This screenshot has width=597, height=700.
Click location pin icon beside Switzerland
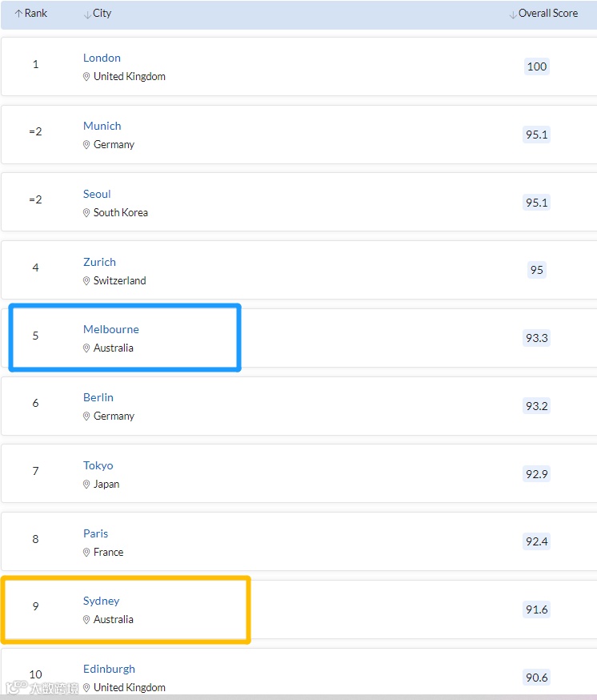[86, 281]
